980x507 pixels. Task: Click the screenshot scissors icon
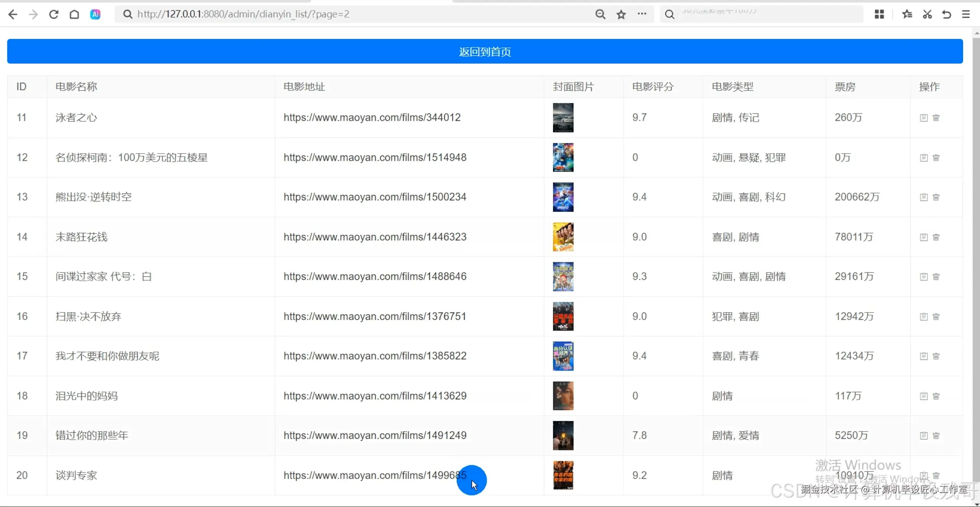[x=927, y=14]
